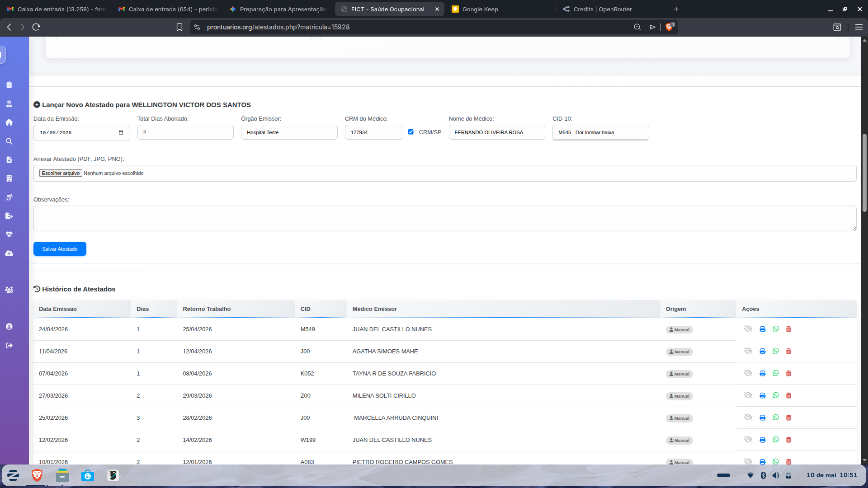The height and width of the screenshot is (488, 868).
Task: Open the building icon in sidebar
Action: click(9, 178)
